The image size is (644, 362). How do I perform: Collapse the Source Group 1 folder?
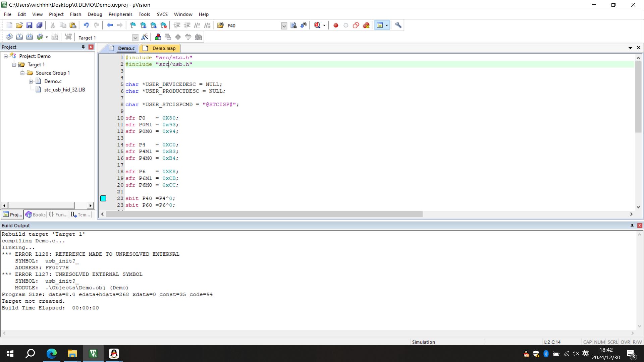point(22,73)
